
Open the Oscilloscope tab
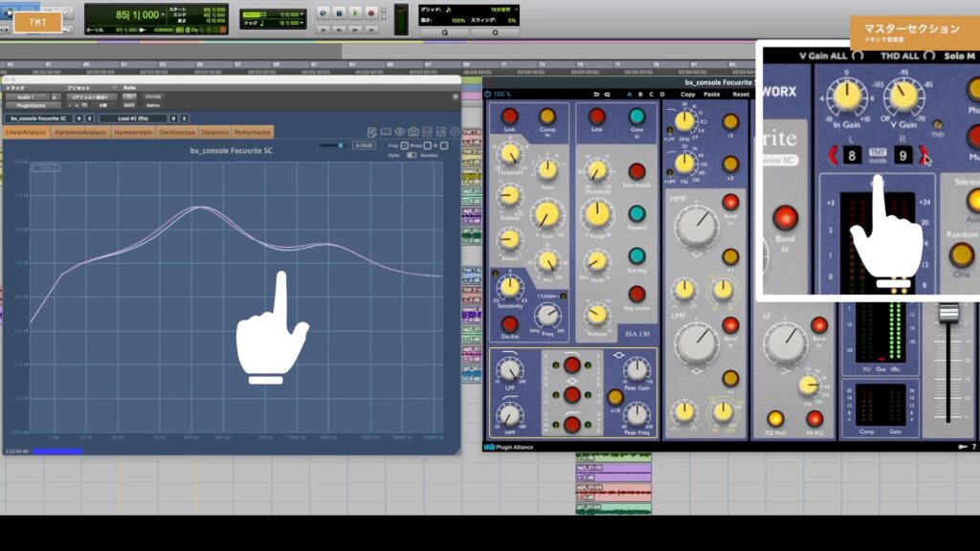(x=177, y=132)
